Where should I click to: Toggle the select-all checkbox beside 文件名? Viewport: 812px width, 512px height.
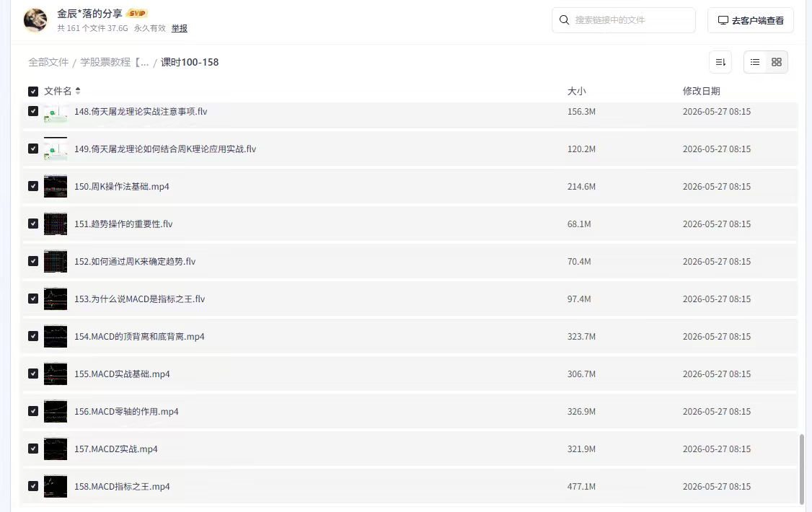tap(33, 92)
